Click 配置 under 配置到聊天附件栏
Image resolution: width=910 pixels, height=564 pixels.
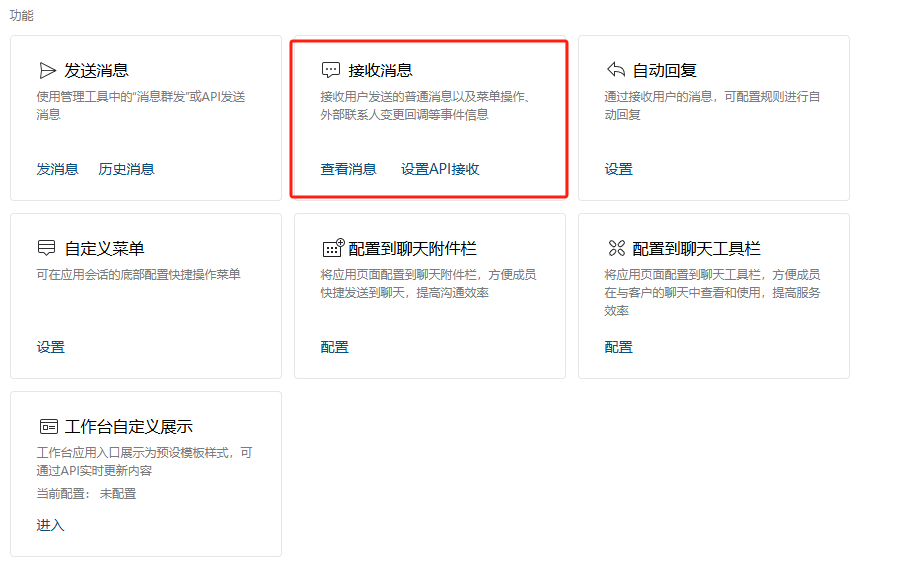tap(335, 347)
